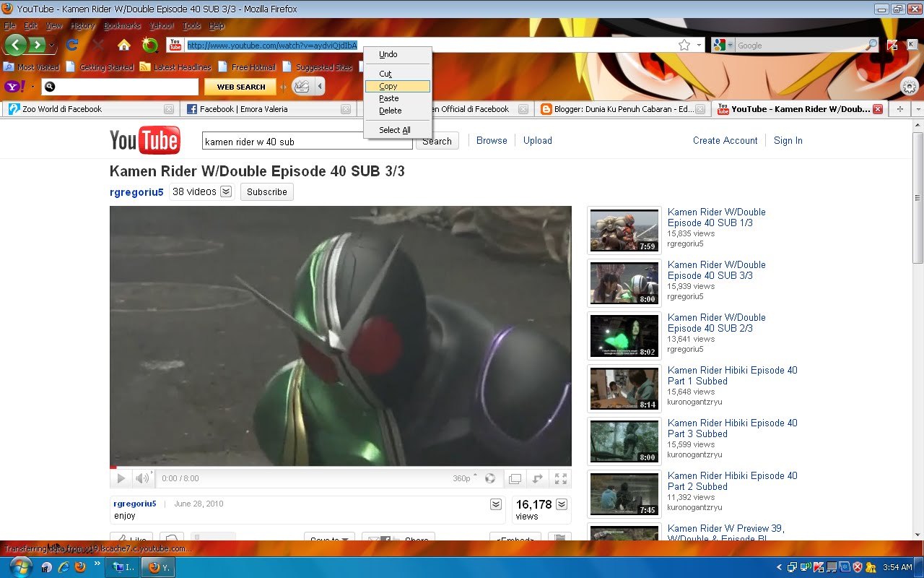Open the home page via house icon
924x578 pixels.
(x=124, y=45)
